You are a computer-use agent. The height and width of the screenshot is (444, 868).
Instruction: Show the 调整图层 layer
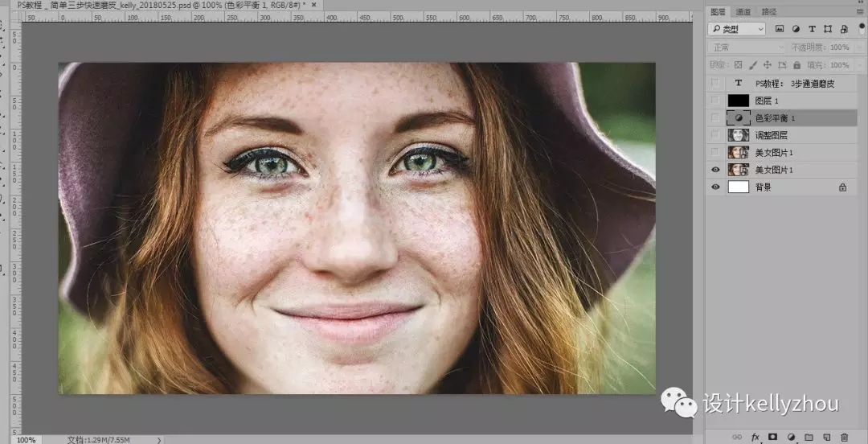click(x=716, y=135)
